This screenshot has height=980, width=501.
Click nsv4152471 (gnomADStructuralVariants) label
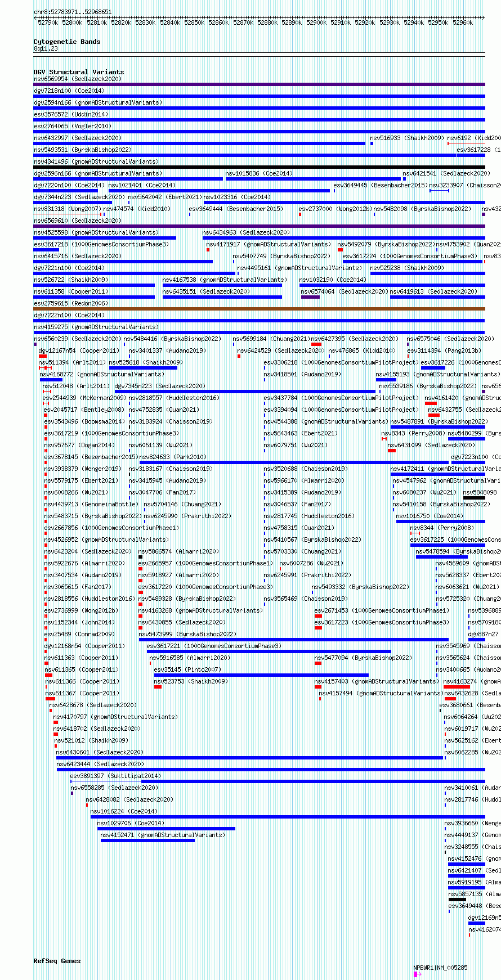tap(163, 835)
